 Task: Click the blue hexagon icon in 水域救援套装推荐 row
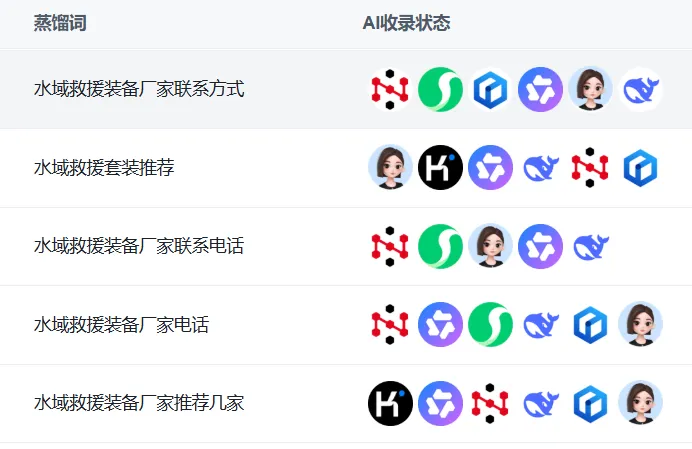coord(640,168)
